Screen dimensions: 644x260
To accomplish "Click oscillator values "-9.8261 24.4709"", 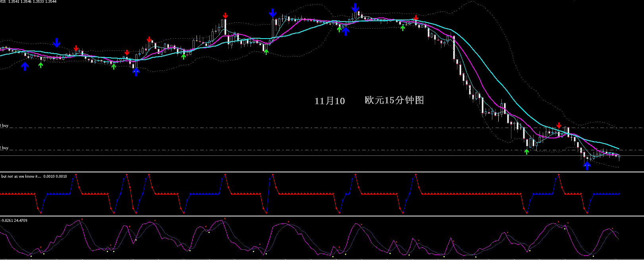I will click(14, 220).
